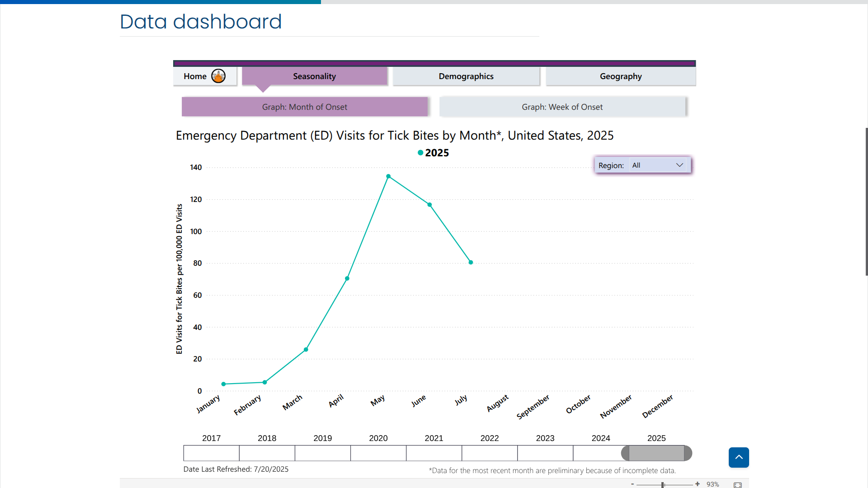868x488 pixels.
Task: Click the fit-to-page fullscreen icon
Action: [x=738, y=485]
